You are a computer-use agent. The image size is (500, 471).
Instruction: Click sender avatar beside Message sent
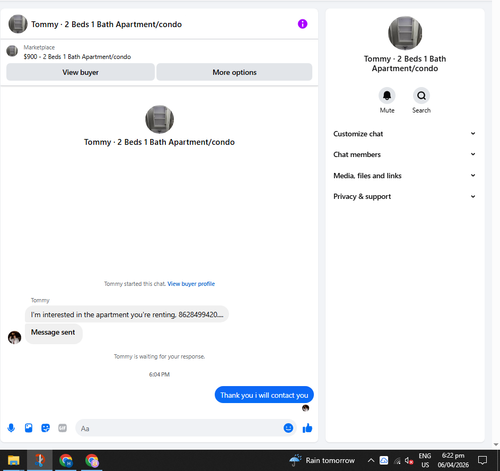14,337
